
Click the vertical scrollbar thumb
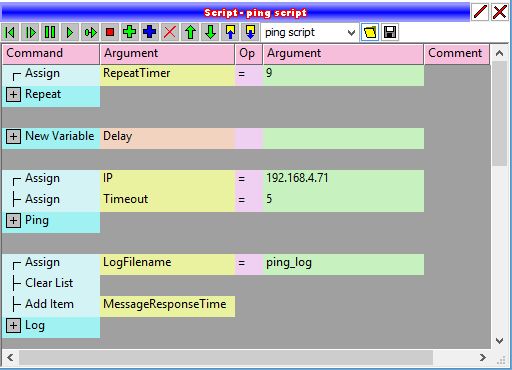tap(499, 113)
